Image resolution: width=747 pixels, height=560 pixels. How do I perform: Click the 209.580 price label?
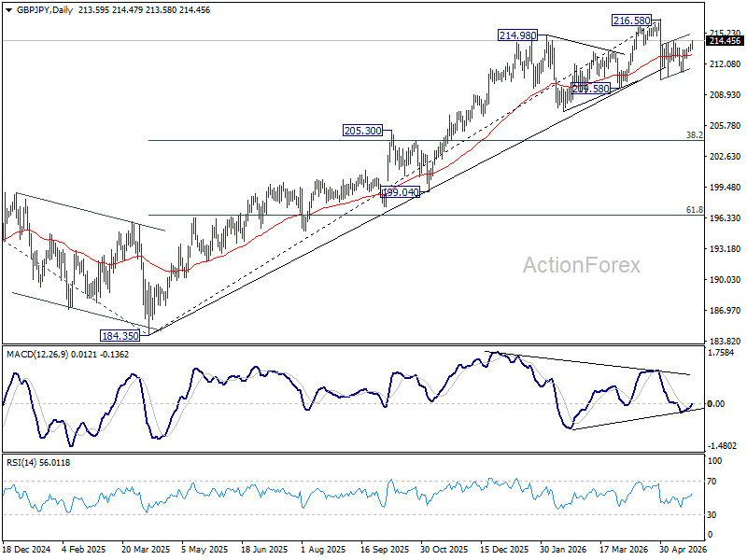coord(591,89)
